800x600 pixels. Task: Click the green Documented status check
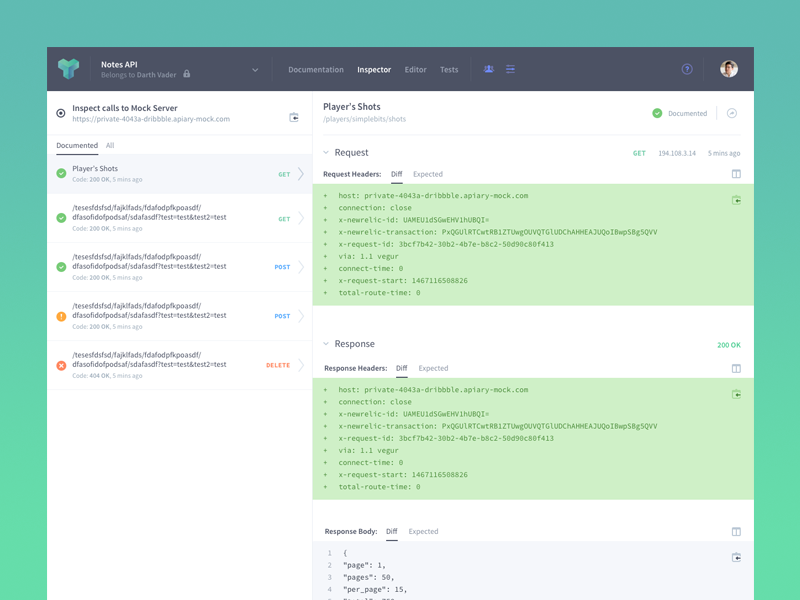pos(657,113)
